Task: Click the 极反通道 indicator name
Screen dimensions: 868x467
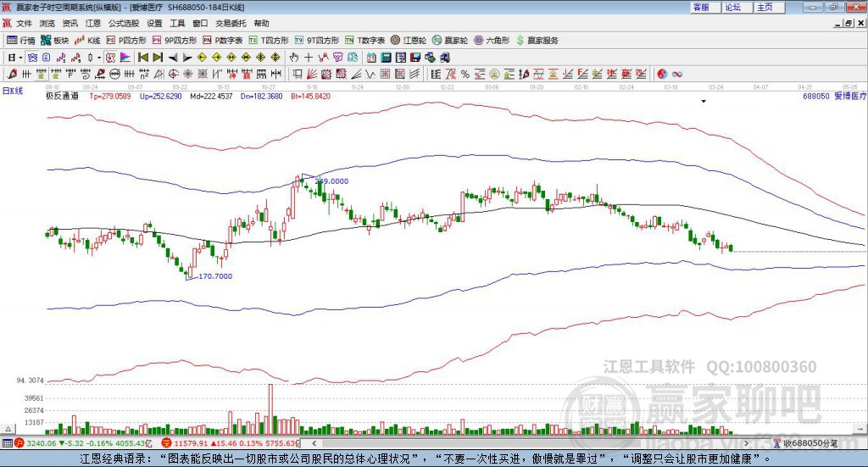Action: coord(62,97)
